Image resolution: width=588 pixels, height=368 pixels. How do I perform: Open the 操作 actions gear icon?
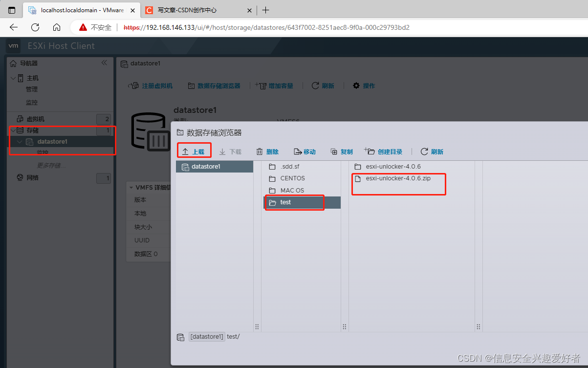356,85
